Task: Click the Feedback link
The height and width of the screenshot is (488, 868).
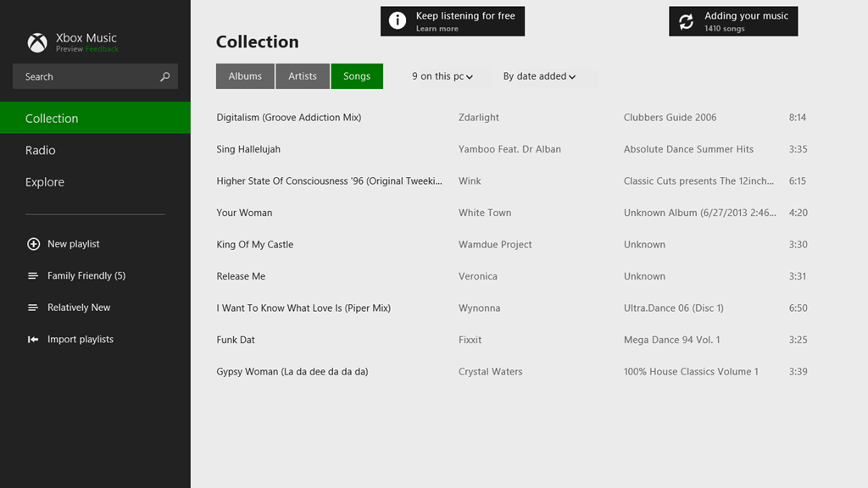Action: [x=102, y=49]
